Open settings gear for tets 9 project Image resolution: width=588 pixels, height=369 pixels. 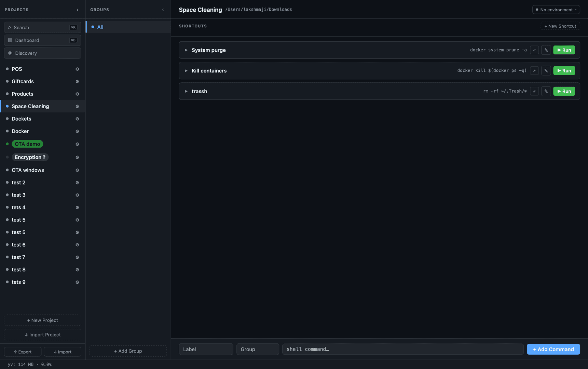[x=77, y=282]
